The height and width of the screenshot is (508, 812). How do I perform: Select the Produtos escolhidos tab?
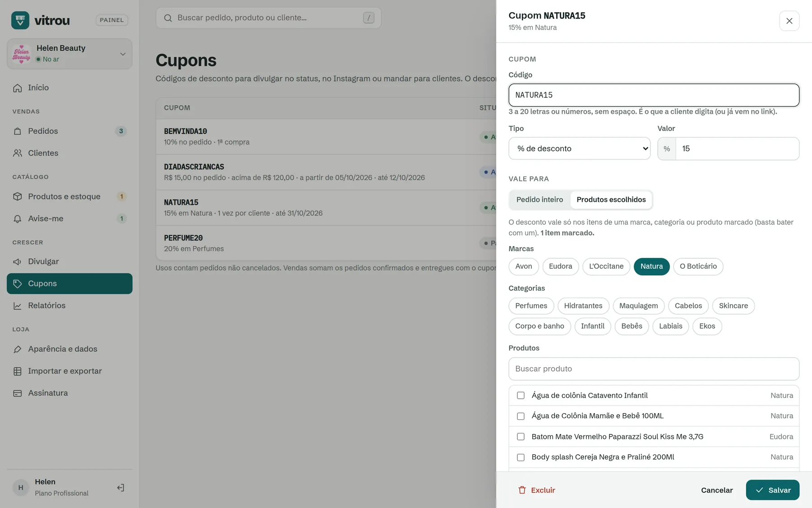tap(611, 200)
